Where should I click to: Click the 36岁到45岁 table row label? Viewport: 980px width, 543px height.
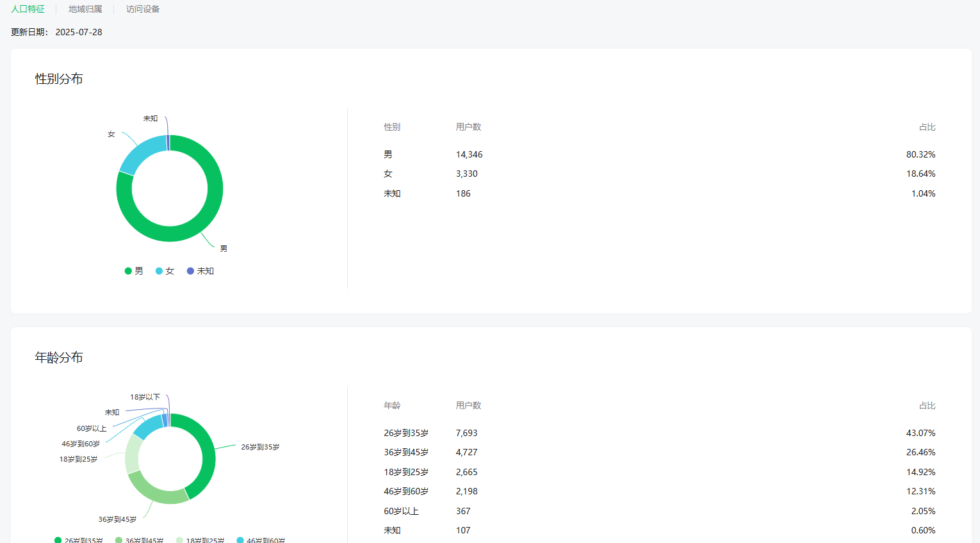[x=406, y=452]
